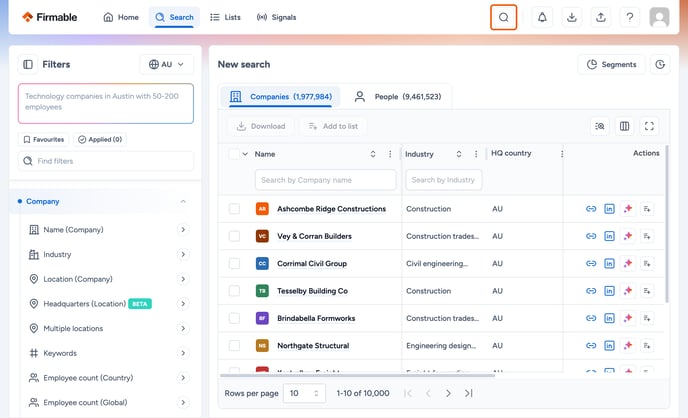The height and width of the screenshot is (418, 688).
Task: Expand Multiple locations filter
Action: click(183, 329)
